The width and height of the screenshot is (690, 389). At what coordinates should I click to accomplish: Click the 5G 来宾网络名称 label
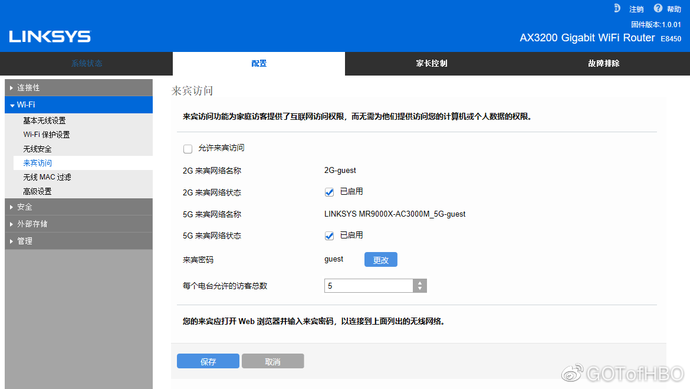click(x=212, y=214)
